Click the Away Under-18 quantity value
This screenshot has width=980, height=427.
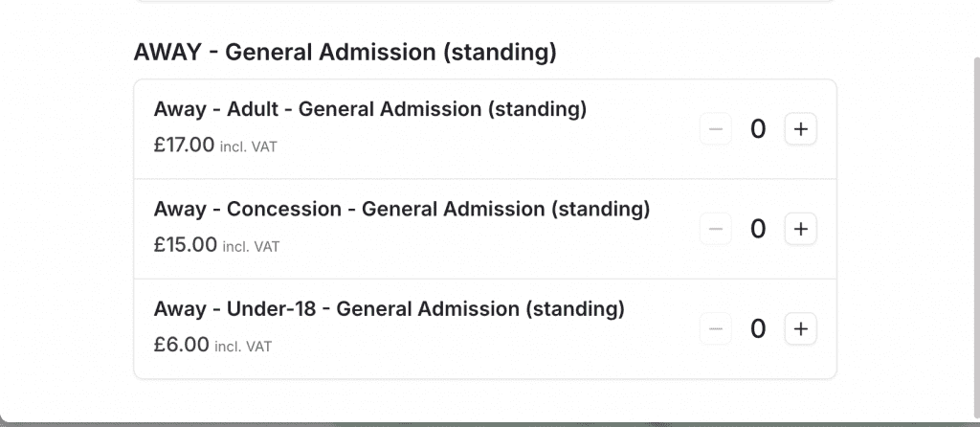[x=758, y=329]
